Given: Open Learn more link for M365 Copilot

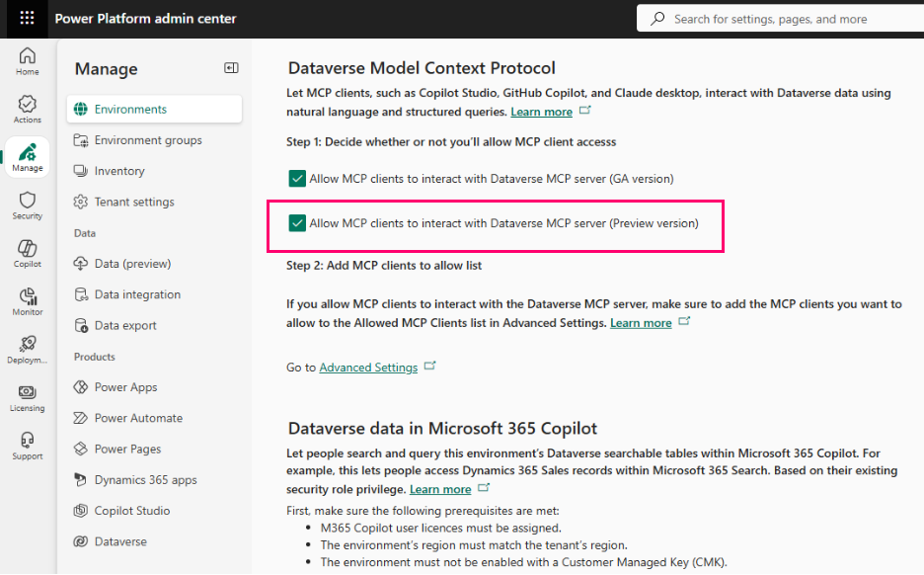Looking at the screenshot, I should [440, 489].
